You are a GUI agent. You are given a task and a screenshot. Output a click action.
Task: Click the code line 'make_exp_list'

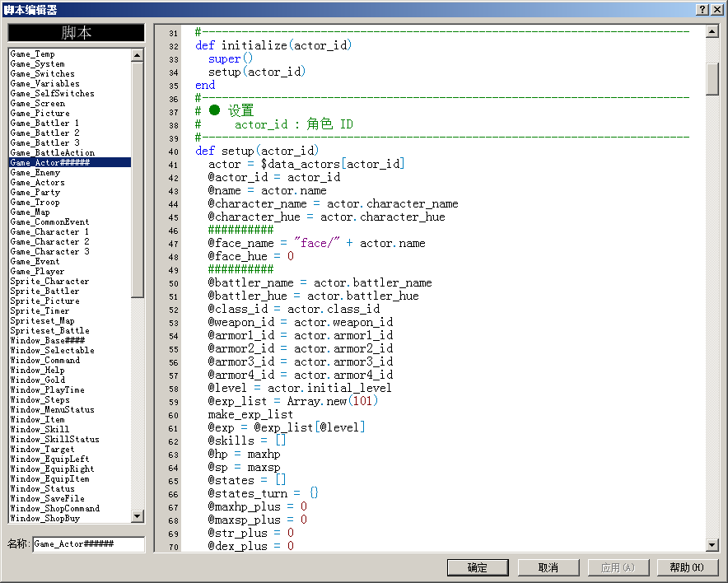pos(250,414)
